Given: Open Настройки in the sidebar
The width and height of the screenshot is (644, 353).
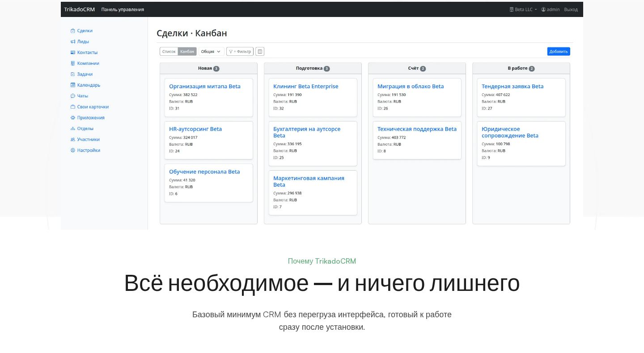Looking at the screenshot, I should tap(89, 150).
